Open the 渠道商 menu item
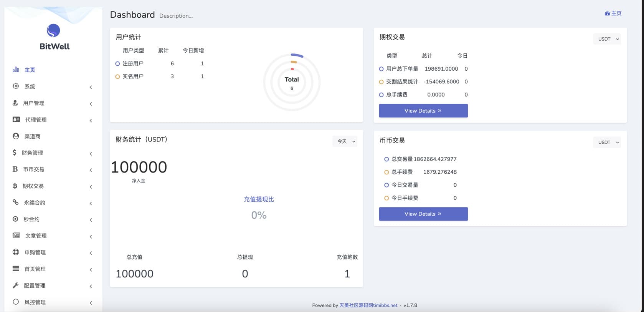The height and width of the screenshot is (312, 644). click(32, 136)
